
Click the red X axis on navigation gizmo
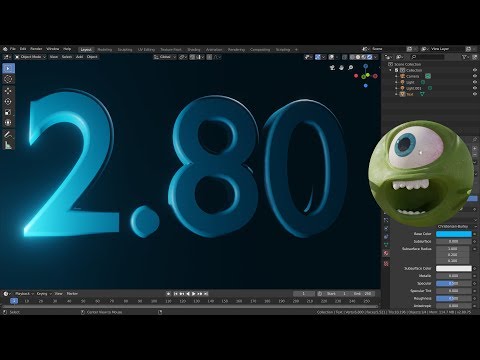pos(375,76)
